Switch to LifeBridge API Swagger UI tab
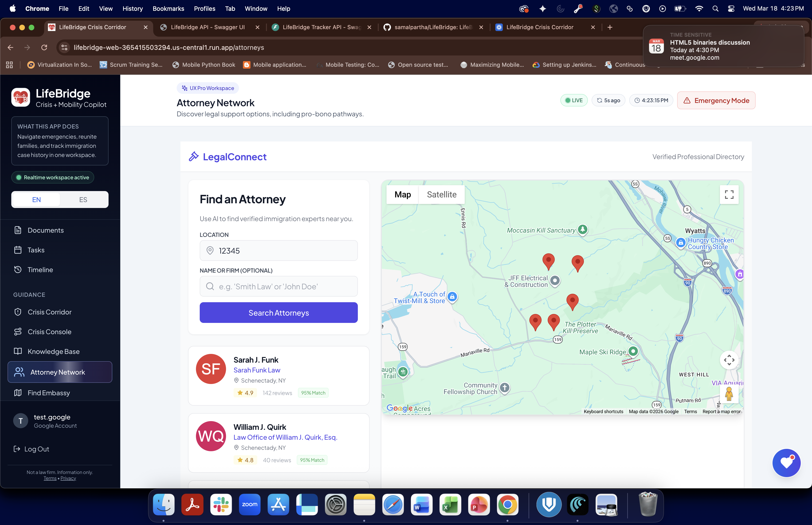The image size is (812, 525). pos(207,27)
